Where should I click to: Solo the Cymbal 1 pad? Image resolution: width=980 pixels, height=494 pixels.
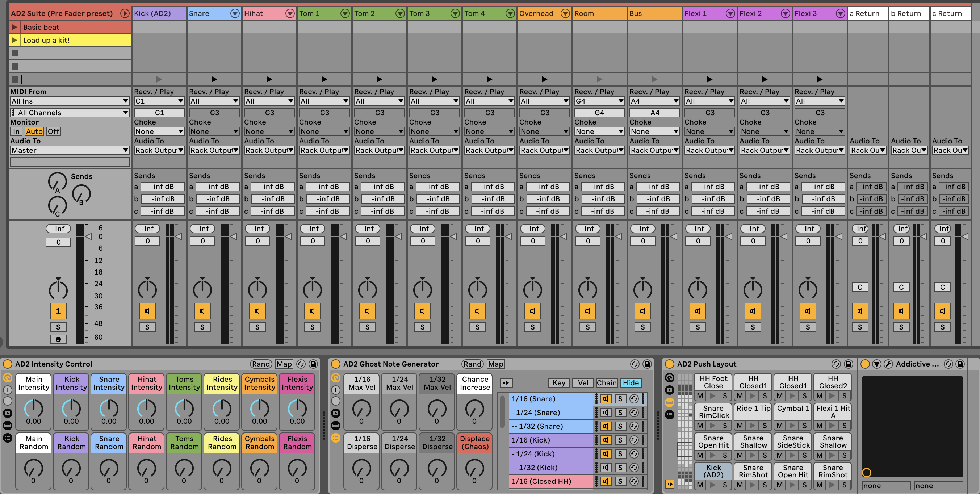coord(804,426)
